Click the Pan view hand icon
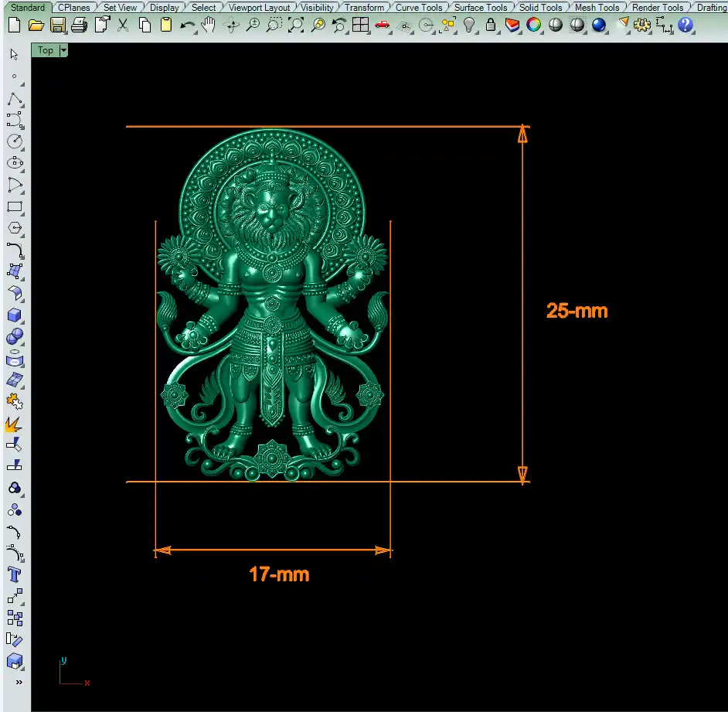 tap(209, 26)
